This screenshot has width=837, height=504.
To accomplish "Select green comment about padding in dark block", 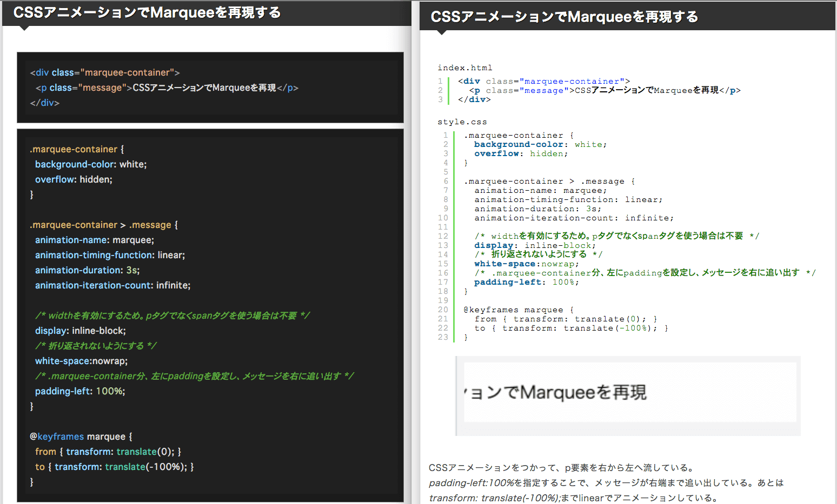I will [x=195, y=376].
